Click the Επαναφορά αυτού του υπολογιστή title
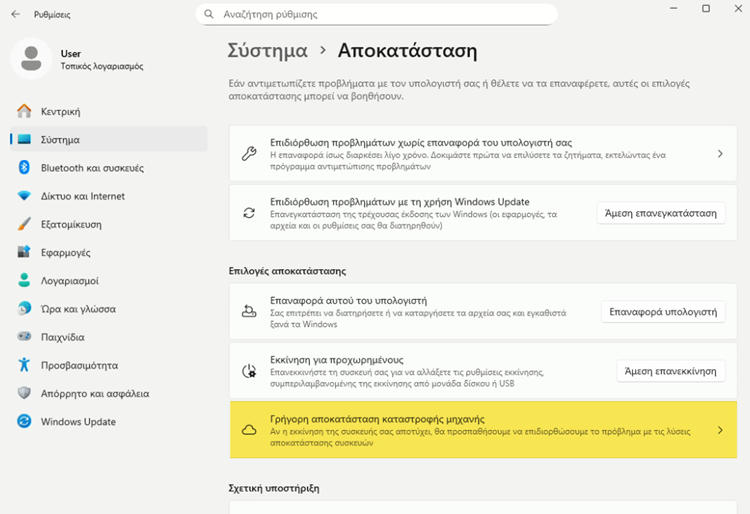750x514 pixels. [x=348, y=300]
